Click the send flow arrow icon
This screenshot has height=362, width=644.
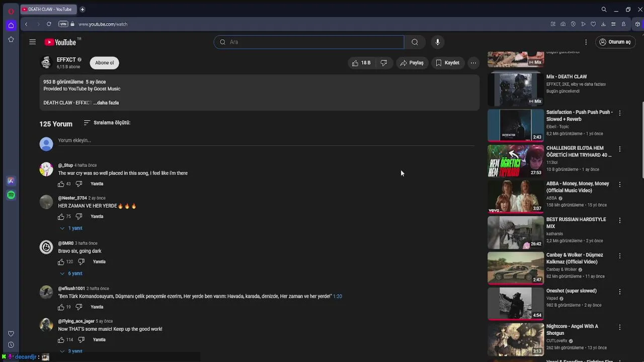[x=583, y=24]
